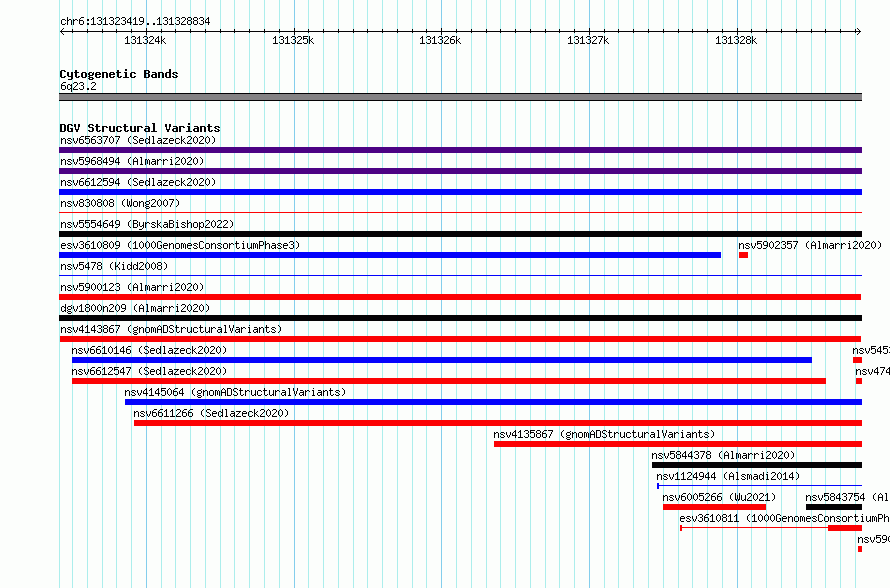Open the nsv5968494 (Almarri2020) label

click(132, 161)
